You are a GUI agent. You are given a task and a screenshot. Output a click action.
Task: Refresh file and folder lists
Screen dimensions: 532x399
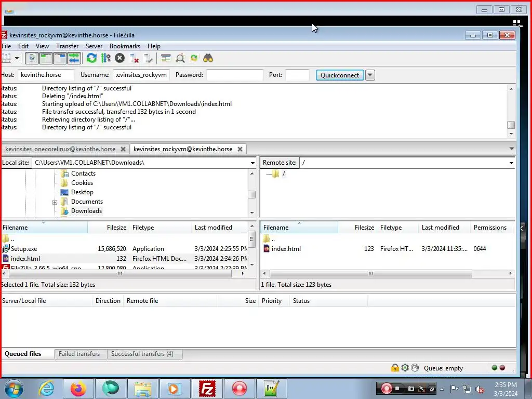tap(91, 58)
